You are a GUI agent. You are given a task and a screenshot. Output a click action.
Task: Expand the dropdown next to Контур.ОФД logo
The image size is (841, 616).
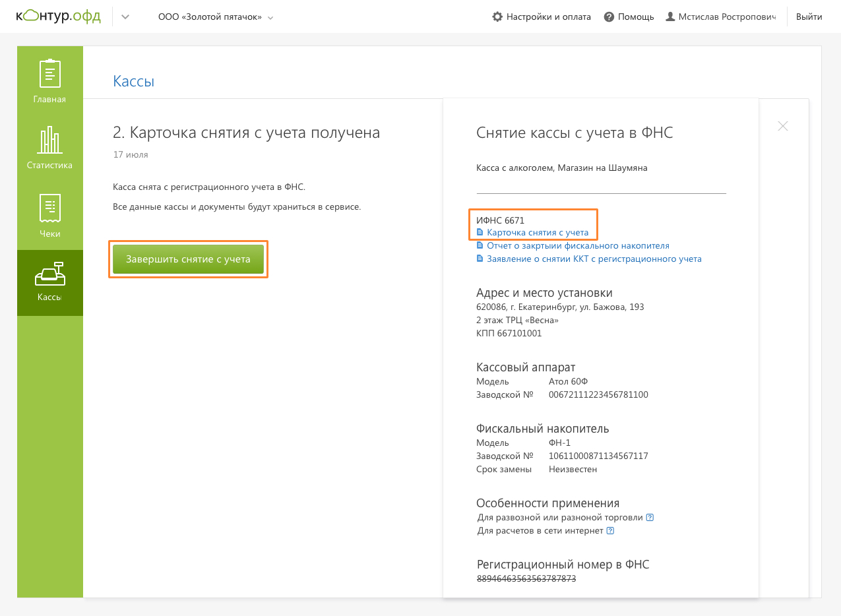(x=125, y=16)
